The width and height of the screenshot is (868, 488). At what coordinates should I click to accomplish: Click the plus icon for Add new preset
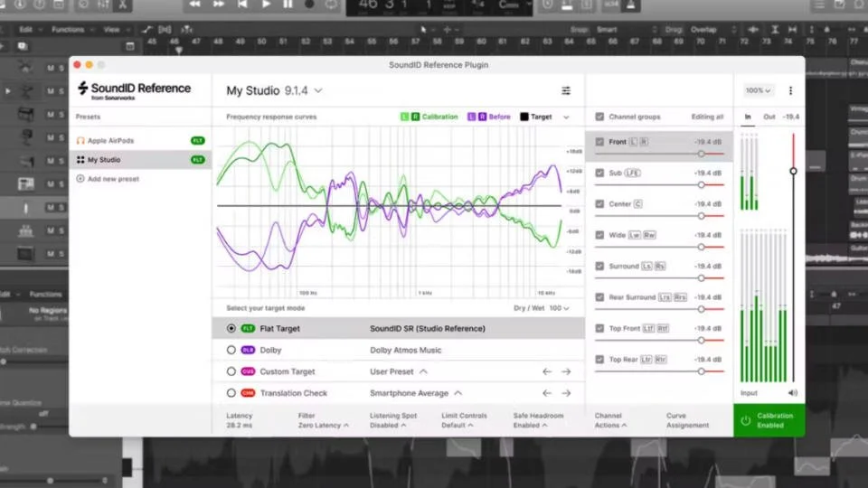pos(80,179)
